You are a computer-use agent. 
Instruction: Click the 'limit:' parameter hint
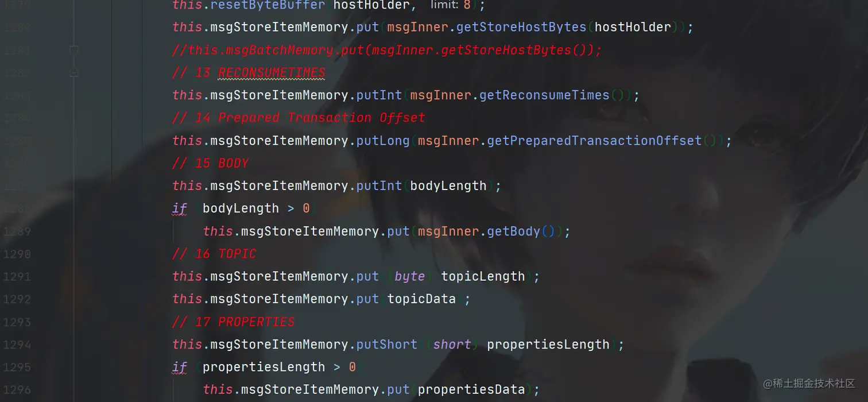445,5
